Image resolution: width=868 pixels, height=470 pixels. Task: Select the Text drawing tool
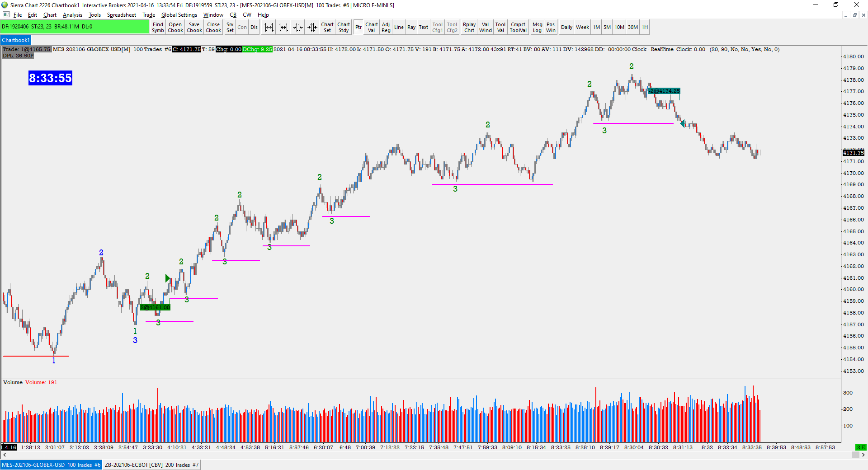tap(424, 27)
